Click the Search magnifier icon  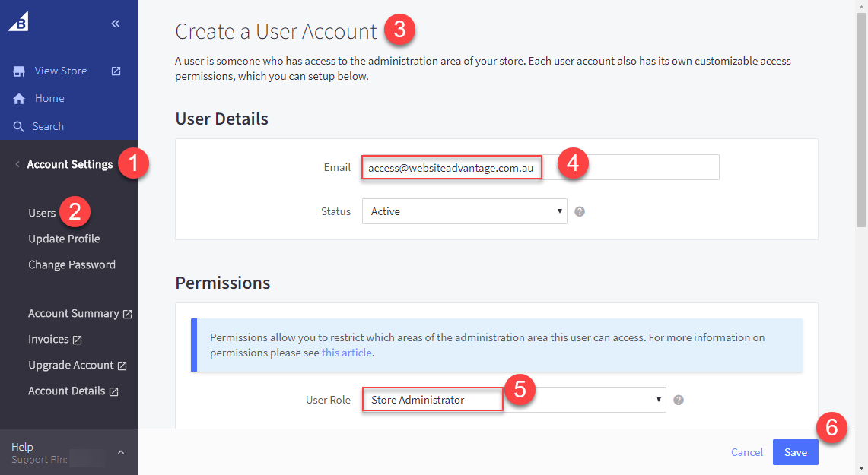(x=19, y=127)
